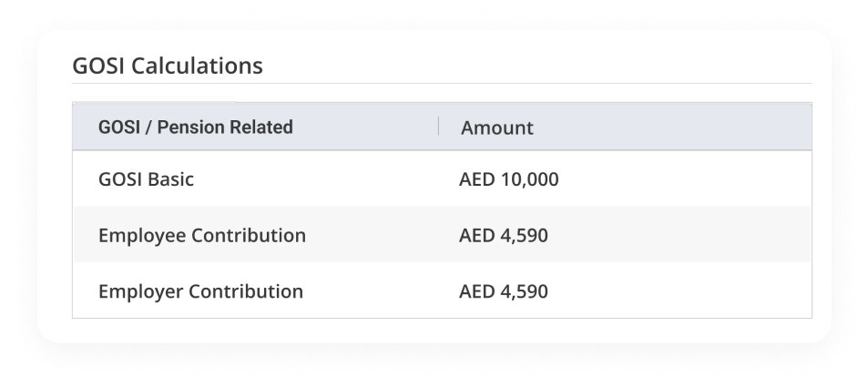Select the GOSI Basic row label
The image size is (868, 387).
tap(146, 179)
